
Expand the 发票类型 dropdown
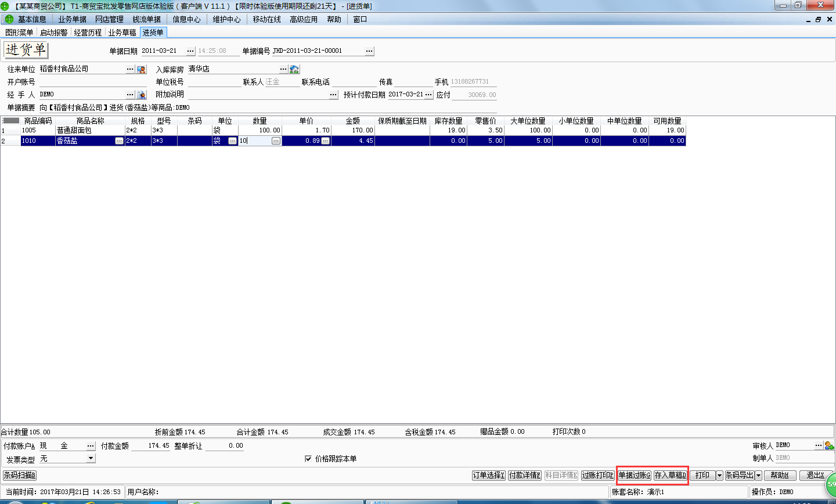coord(91,459)
